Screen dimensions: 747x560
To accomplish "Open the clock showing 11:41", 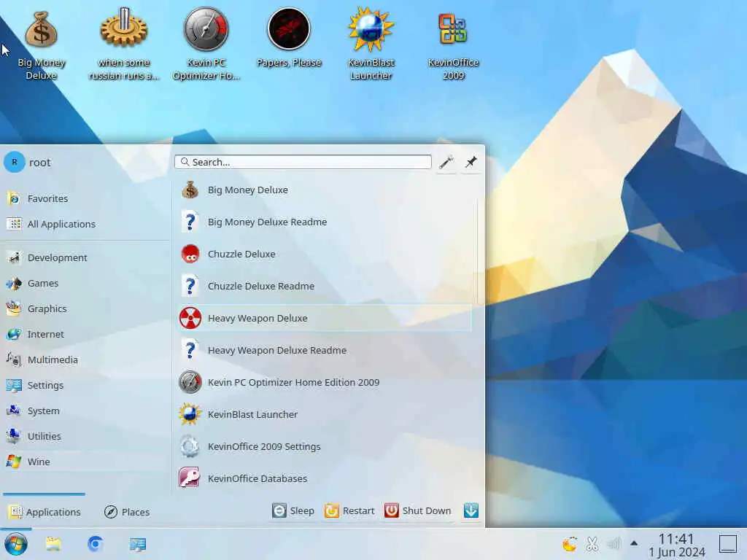I will (x=676, y=545).
